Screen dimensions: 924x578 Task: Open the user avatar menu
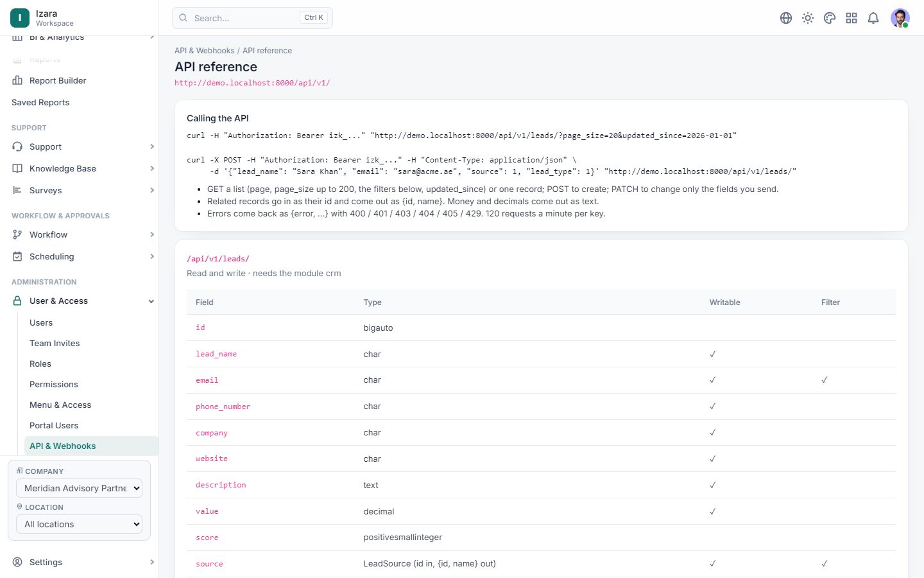point(900,18)
